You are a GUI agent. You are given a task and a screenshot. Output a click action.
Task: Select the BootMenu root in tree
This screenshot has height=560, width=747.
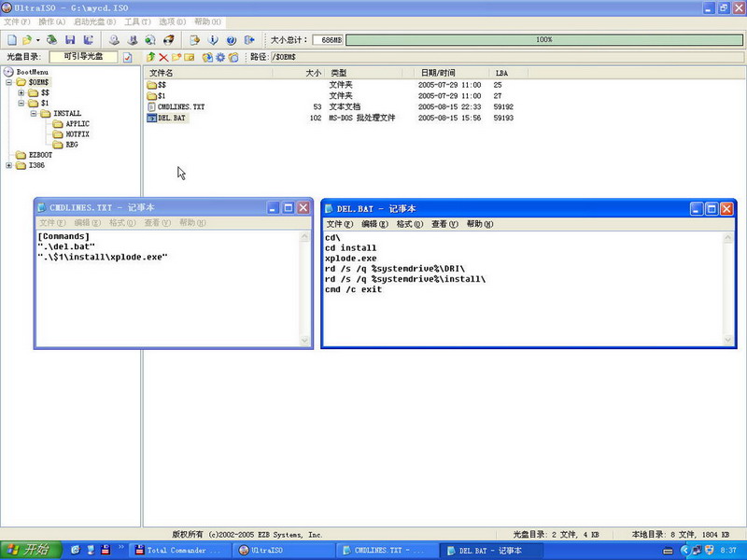(32, 72)
